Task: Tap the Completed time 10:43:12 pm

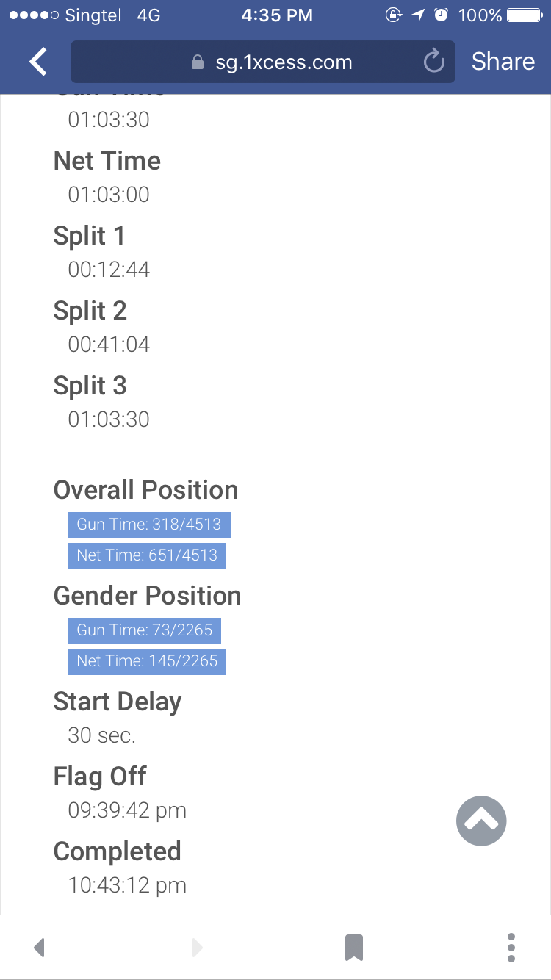Action: [x=127, y=885]
